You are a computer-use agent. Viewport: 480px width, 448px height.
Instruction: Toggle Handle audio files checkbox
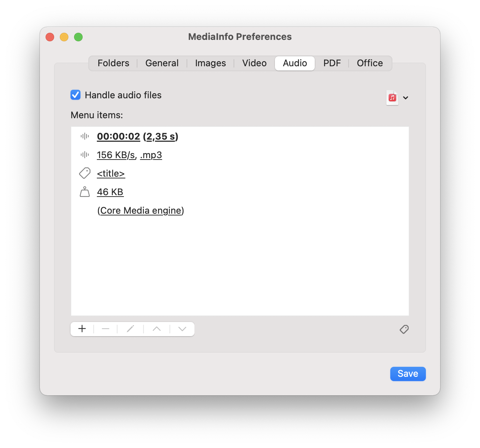tap(75, 95)
